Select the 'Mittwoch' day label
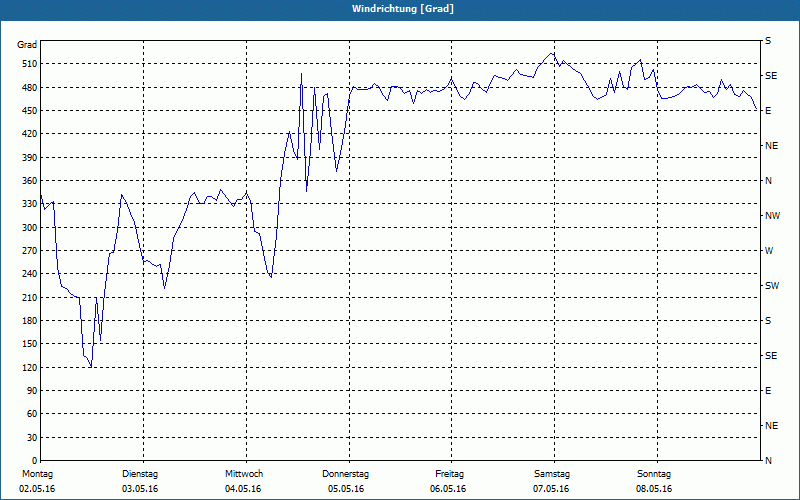The width and height of the screenshot is (800, 500). click(244, 474)
